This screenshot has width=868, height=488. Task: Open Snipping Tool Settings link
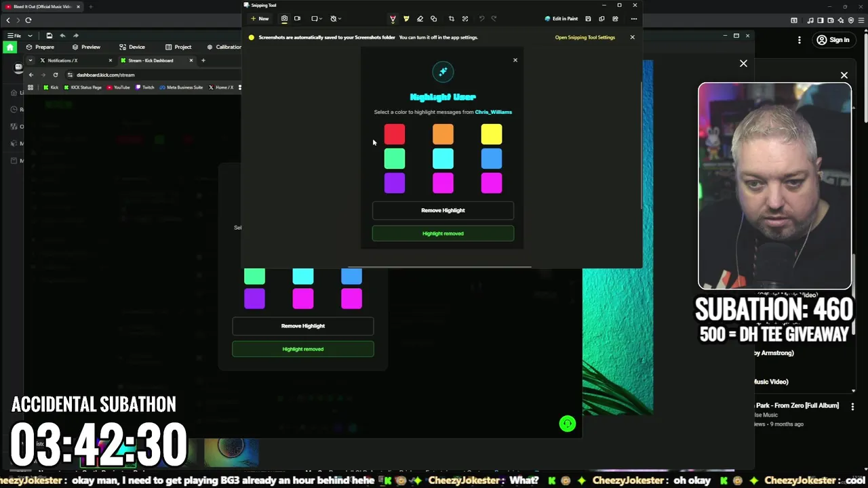click(585, 37)
